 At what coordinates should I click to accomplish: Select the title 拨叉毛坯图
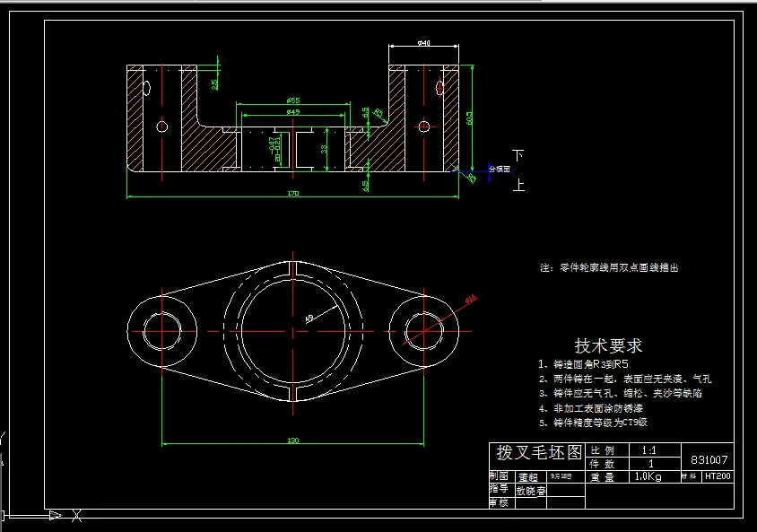tap(539, 452)
